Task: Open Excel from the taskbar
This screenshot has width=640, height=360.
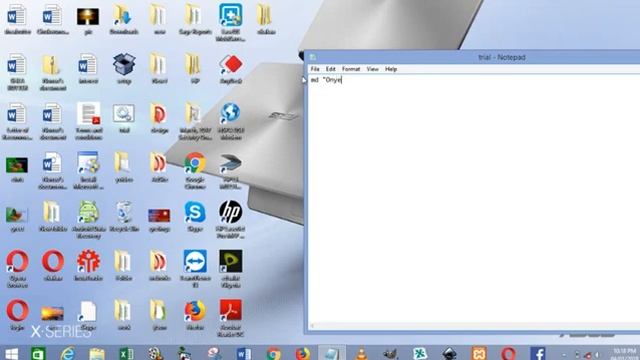Action: (126, 353)
